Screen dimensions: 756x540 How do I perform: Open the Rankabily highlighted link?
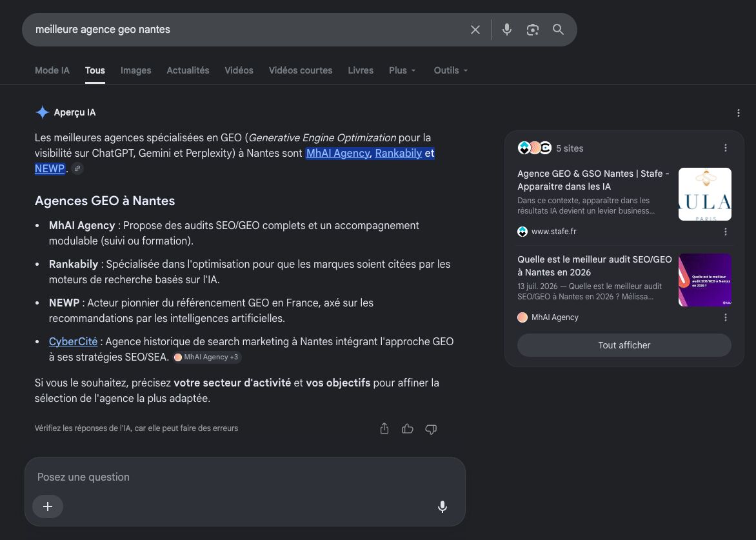[398, 154]
